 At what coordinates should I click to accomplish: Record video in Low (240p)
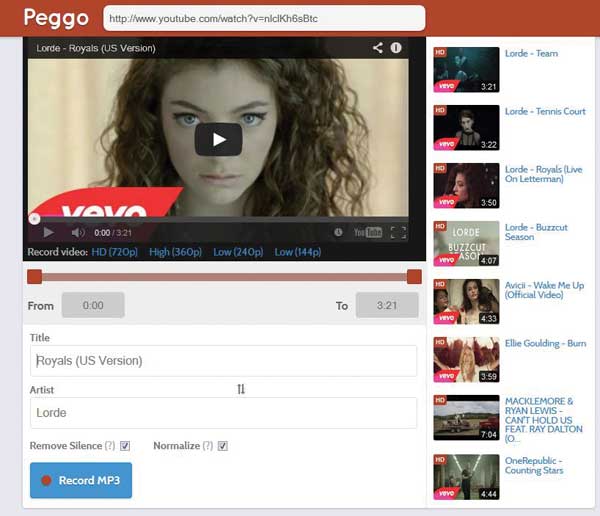tap(238, 252)
